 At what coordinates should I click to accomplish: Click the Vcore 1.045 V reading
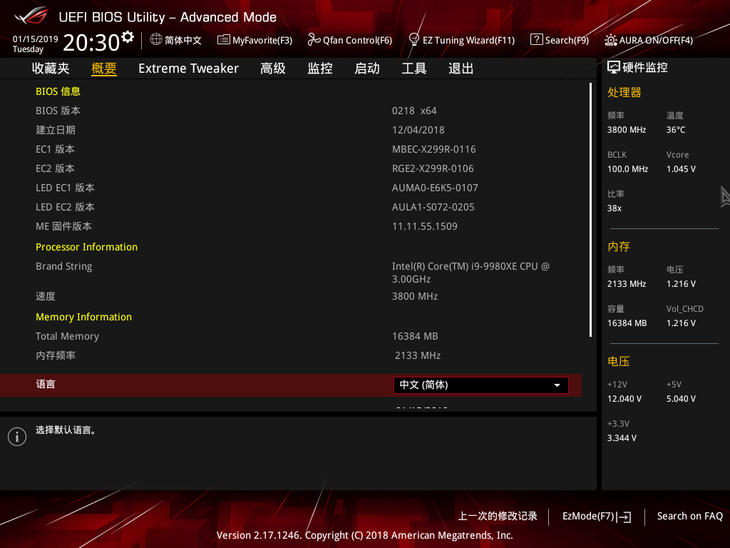pos(681,169)
